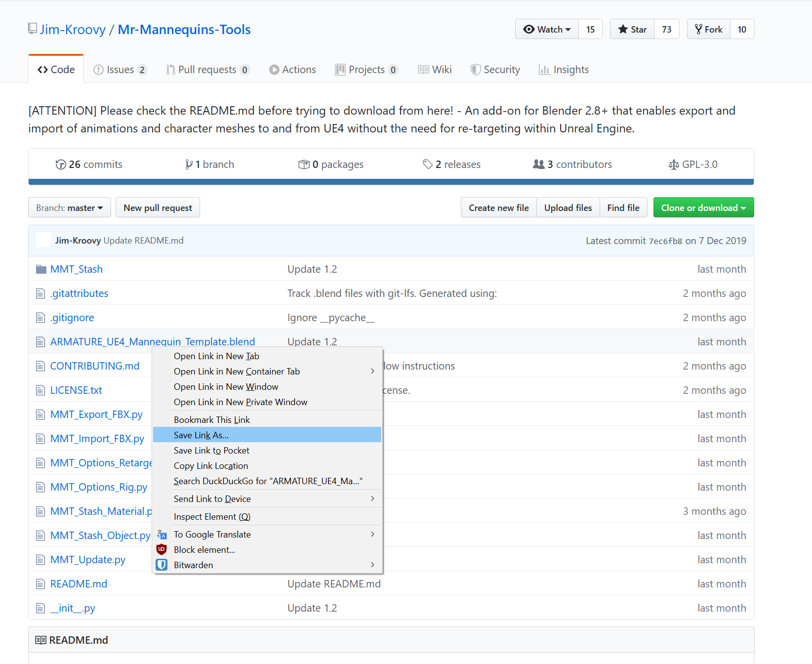
Task: Open the Actions tab
Action: (x=292, y=70)
